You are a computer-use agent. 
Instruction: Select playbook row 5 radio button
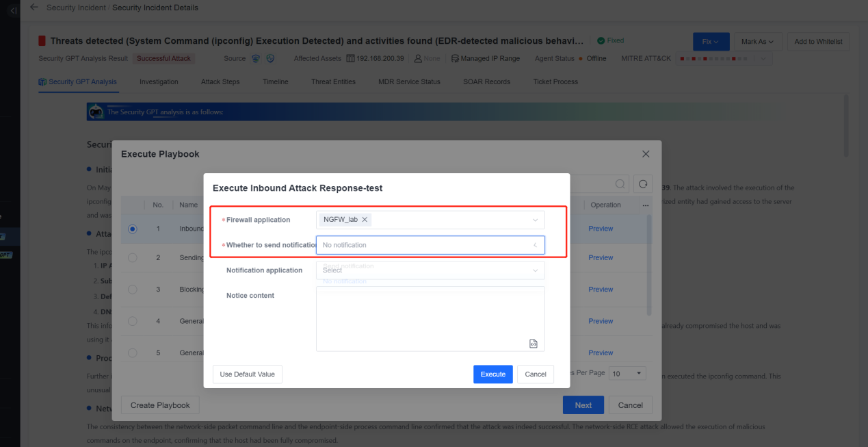[x=133, y=353]
